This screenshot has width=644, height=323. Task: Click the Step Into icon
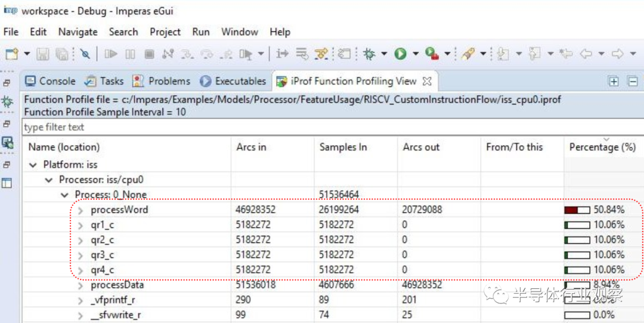(x=187, y=54)
